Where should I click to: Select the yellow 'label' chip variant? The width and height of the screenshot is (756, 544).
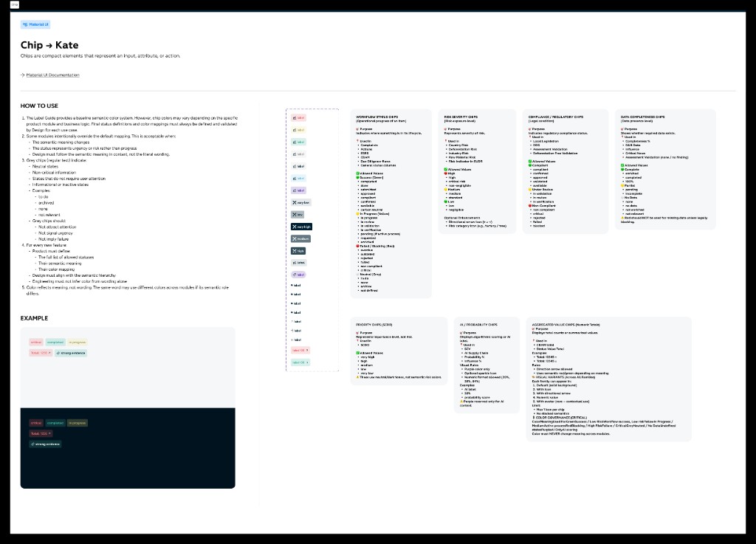(298, 130)
